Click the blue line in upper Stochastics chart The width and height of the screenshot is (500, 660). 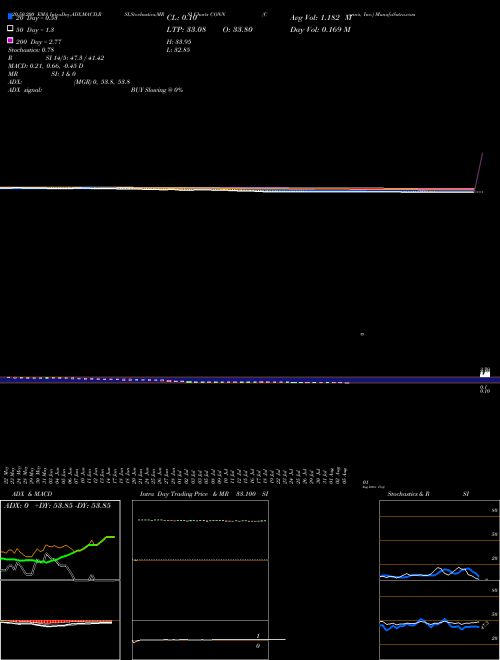click(429, 574)
